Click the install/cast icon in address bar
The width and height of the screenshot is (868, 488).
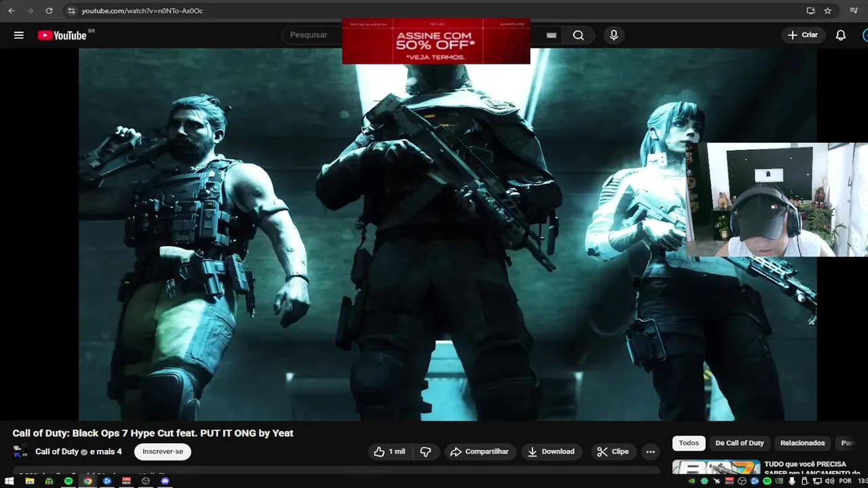(x=810, y=11)
